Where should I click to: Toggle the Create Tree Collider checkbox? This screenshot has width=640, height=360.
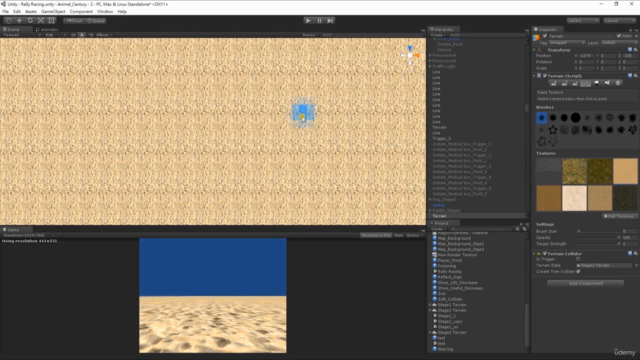(x=578, y=271)
